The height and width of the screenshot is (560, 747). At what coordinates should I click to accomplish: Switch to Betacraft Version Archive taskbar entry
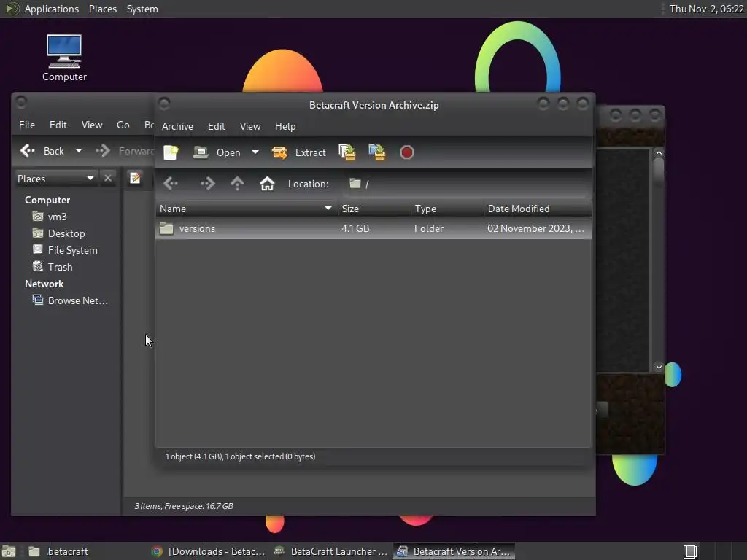454,551
